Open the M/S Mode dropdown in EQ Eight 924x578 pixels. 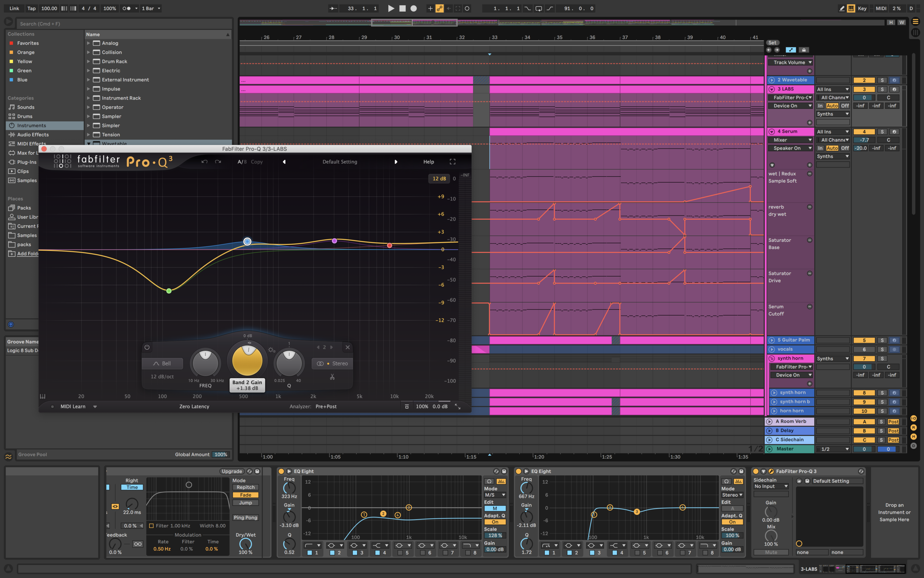(x=495, y=495)
